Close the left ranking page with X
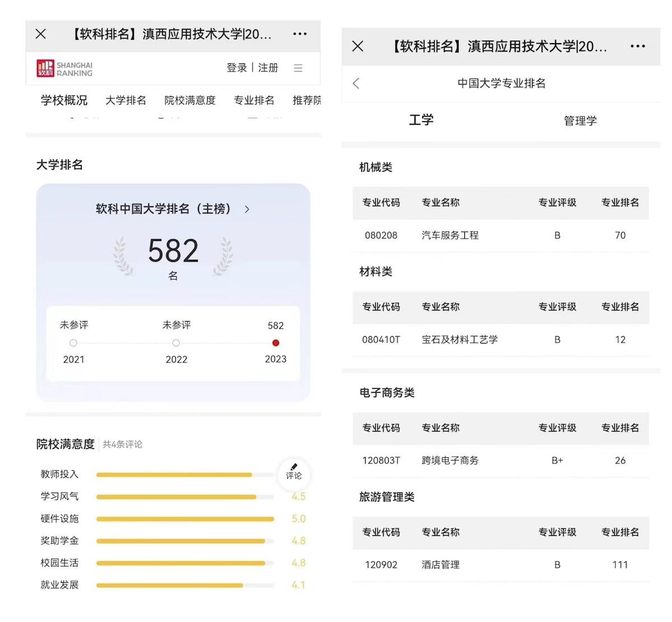 coord(41,34)
